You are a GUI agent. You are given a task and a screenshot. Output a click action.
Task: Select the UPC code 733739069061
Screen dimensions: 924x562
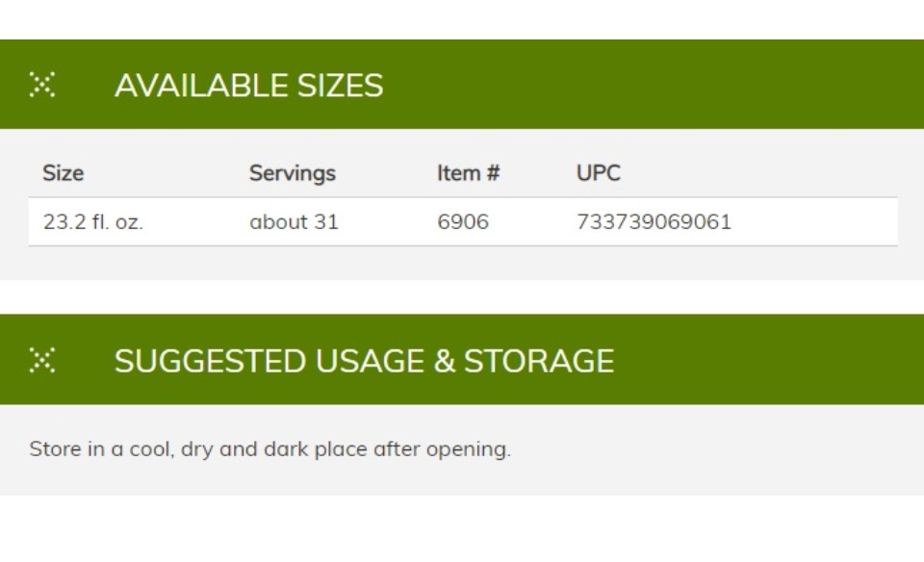[x=654, y=222]
